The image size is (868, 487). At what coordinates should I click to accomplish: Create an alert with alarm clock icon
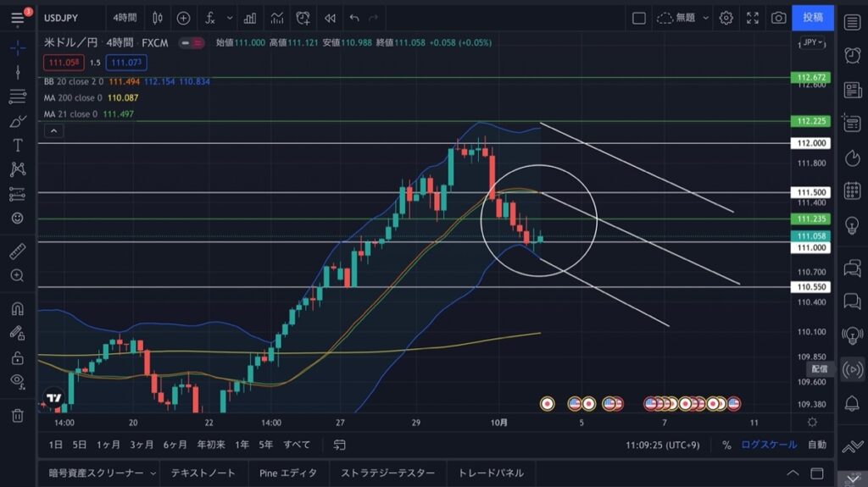[303, 19]
